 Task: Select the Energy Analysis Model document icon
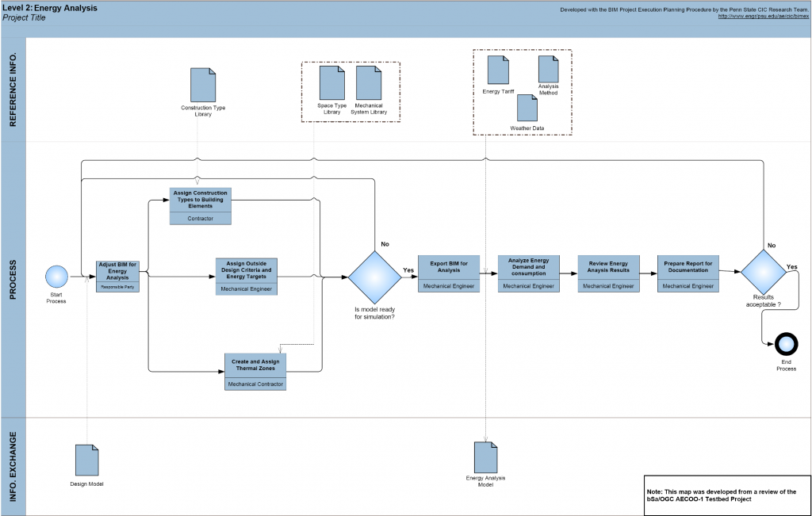[x=485, y=456]
